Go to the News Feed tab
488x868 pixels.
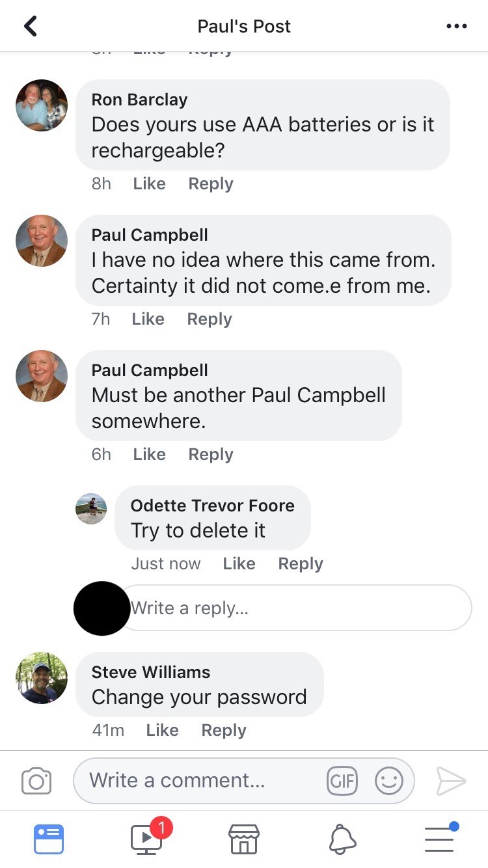(x=49, y=839)
